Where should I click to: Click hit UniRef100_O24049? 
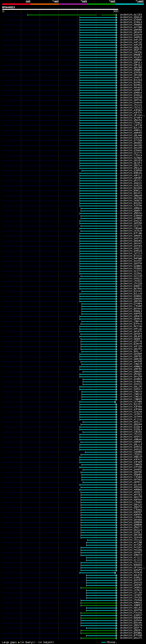pos(131,538)
